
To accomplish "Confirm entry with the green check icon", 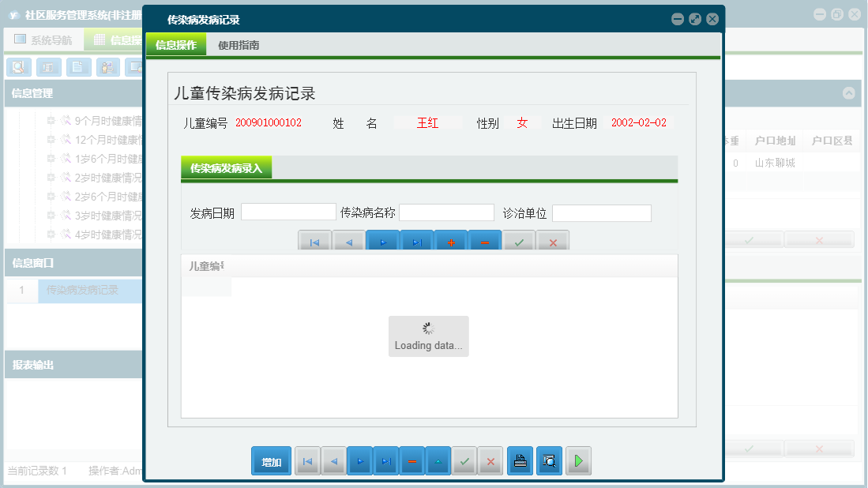I will coord(519,241).
